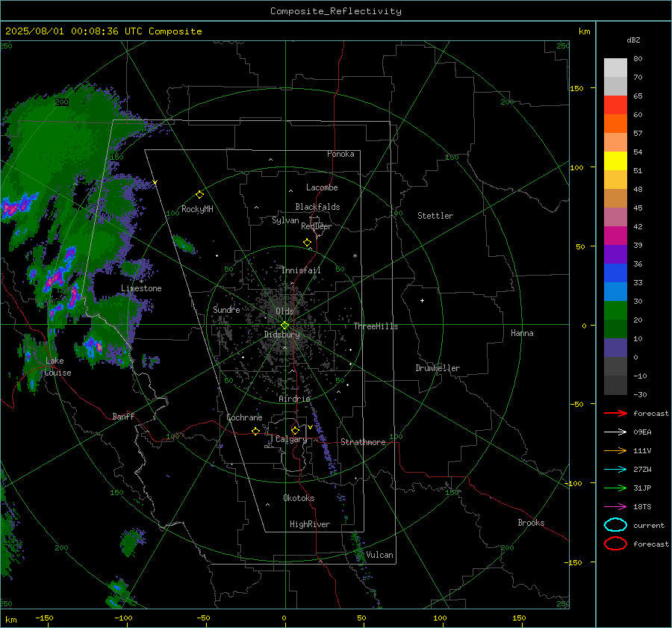Select the Strathmore label

point(364,442)
